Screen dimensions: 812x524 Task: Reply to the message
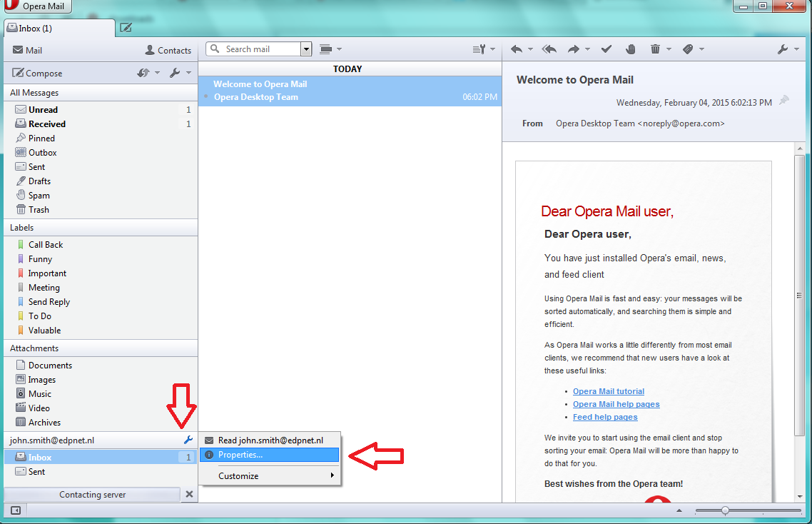tap(517, 49)
